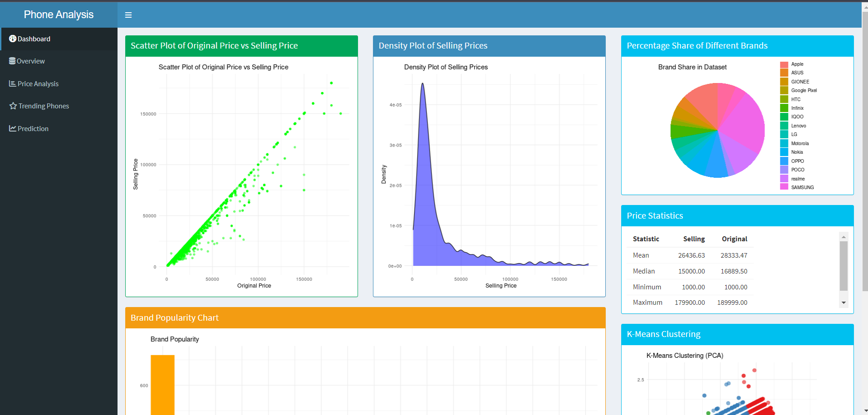This screenshot has width=868, height=415.
Task: Click the Price Analysis chart icon
Action: point(12,84)
